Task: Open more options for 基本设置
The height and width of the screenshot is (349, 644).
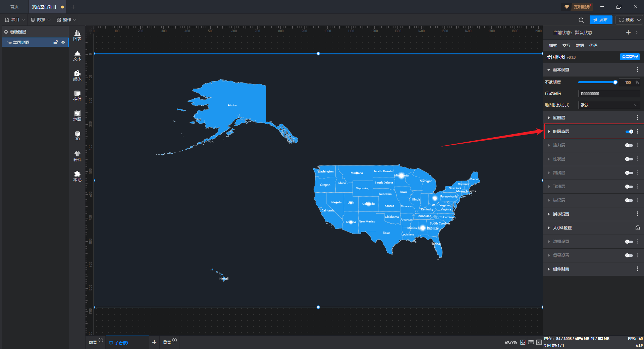Action: 637,69
